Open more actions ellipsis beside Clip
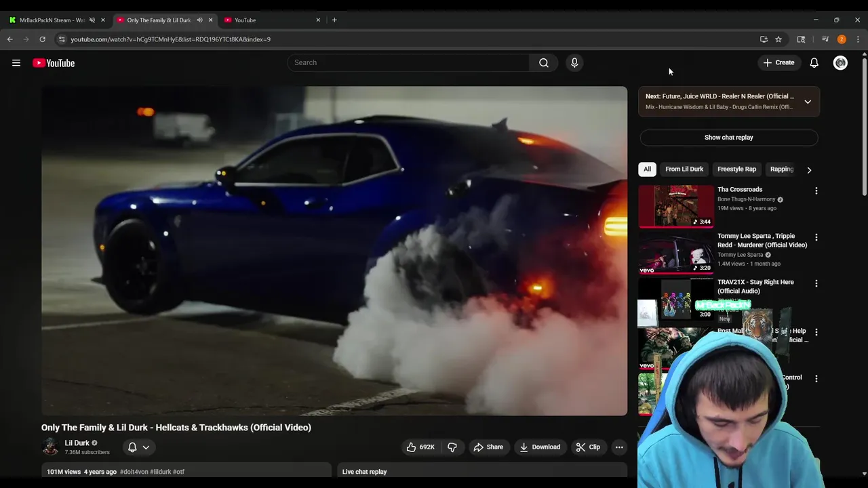The height and width of the screenshot is (488, 868). coord(619,447)
